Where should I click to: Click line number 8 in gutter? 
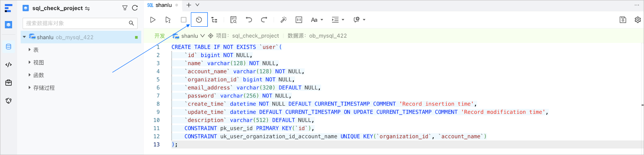[158, 104]
